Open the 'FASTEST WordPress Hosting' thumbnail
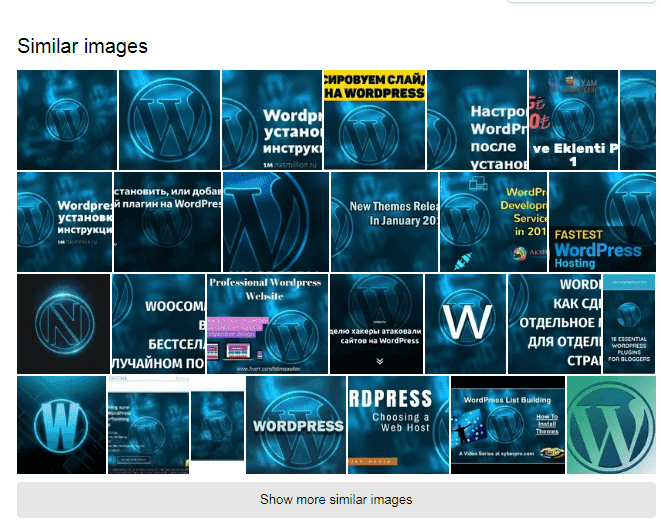 [x=602, y=222]
